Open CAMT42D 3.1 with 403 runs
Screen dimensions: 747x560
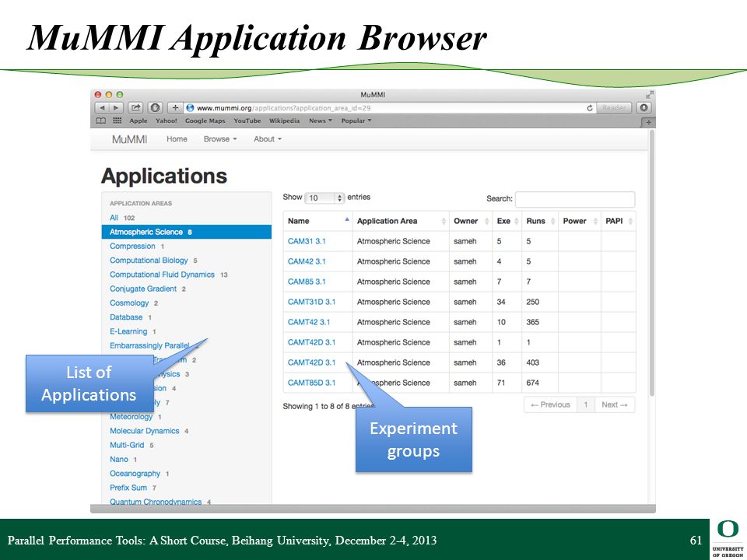[311, 363]
